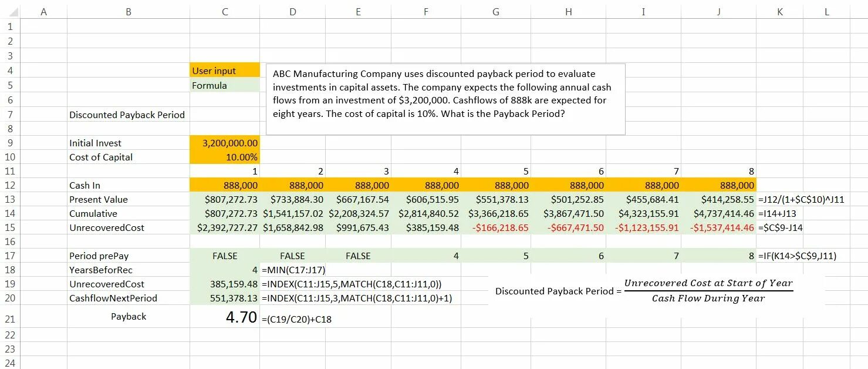Select the FALSE cell in column E

(359, 256)
